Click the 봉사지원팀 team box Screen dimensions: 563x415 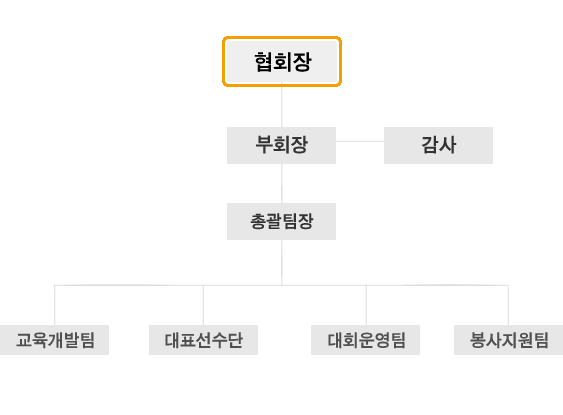[x=508, y=340]
